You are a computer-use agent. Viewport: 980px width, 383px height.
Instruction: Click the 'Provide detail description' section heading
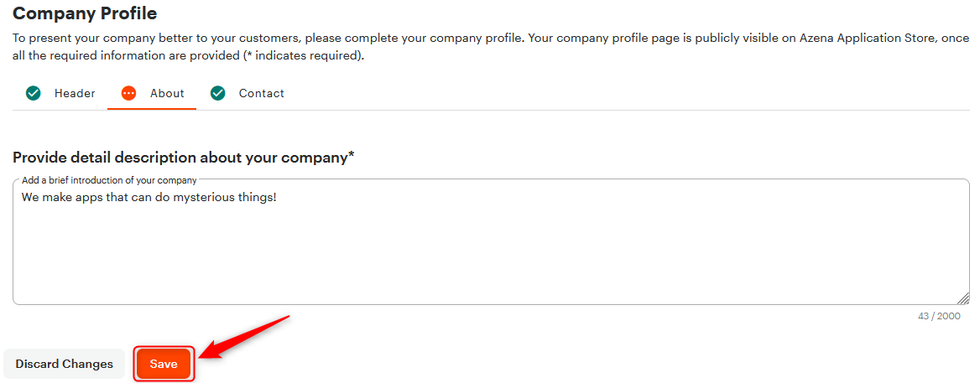tap(183, 158)
